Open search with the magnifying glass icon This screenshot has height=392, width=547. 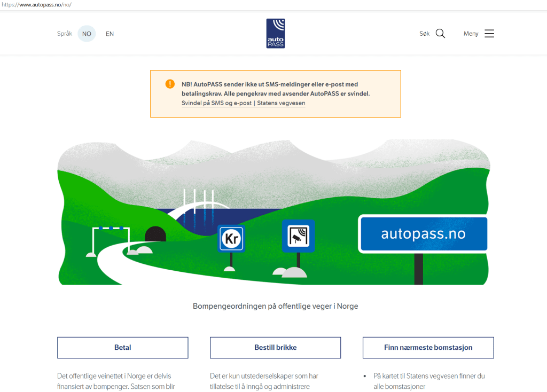click(x=440, y=34)
